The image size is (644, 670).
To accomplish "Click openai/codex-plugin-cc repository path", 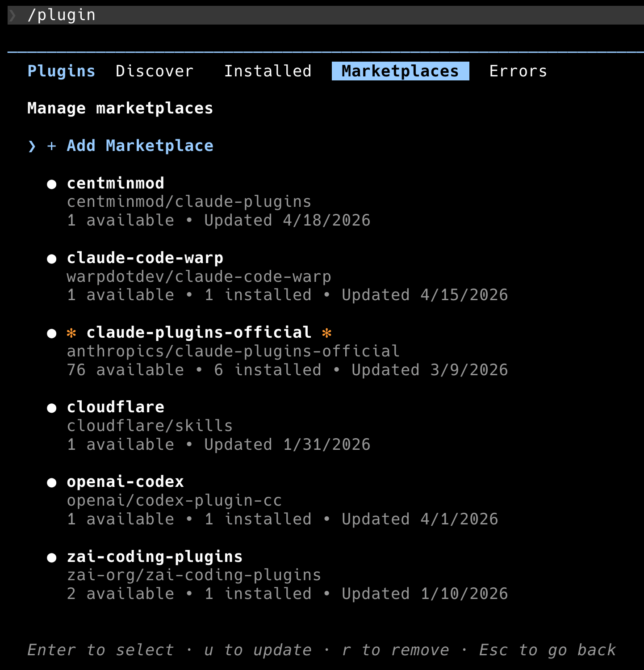I will 174,500.
